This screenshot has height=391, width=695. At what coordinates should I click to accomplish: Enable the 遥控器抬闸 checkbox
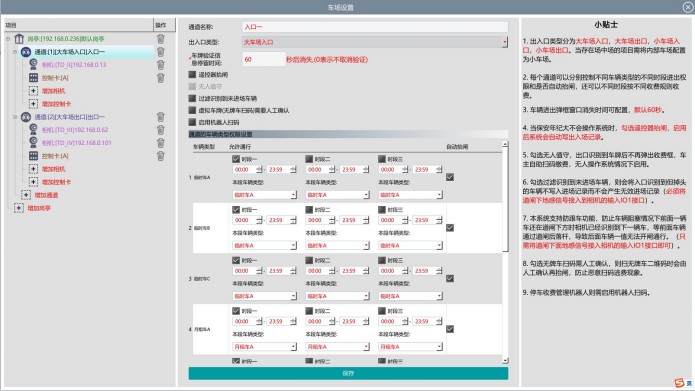[192, 74]
